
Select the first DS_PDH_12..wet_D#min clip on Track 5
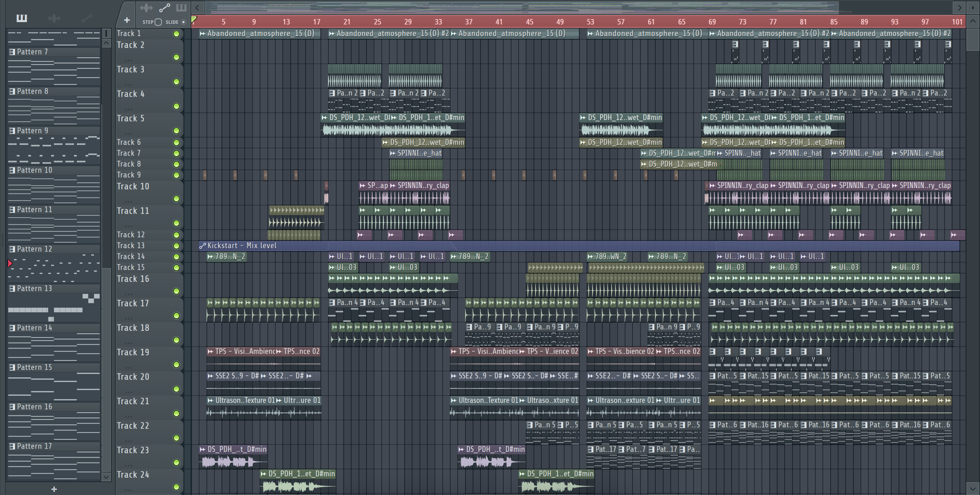[355, 125]
